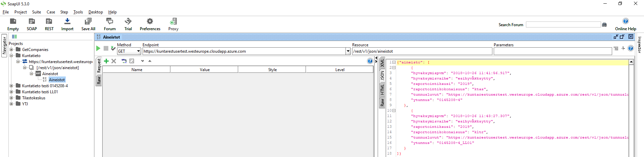Click the green Submit request play button
644x157 pixels.
[98, 48]
